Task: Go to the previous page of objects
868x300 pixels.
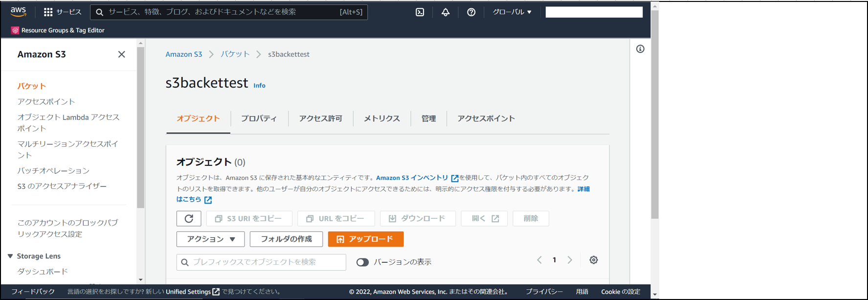Action: coord(539,260)
